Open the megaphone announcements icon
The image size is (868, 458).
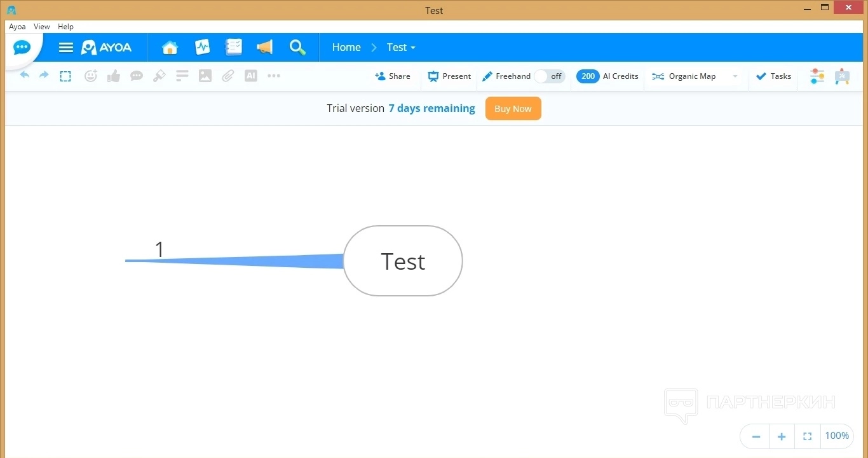pos(264,47)
